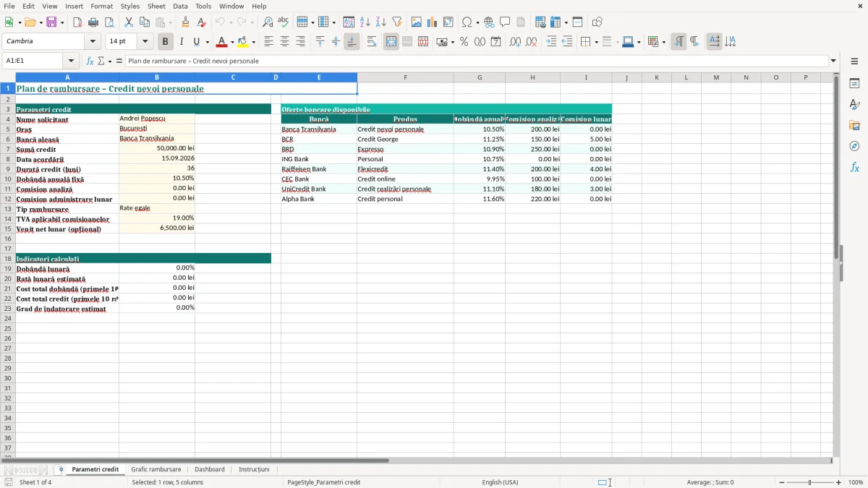Viewport: 868px width, 488px height.
Task: Select the Clone Formatting paintbrush
Action: tap(186, 22)
